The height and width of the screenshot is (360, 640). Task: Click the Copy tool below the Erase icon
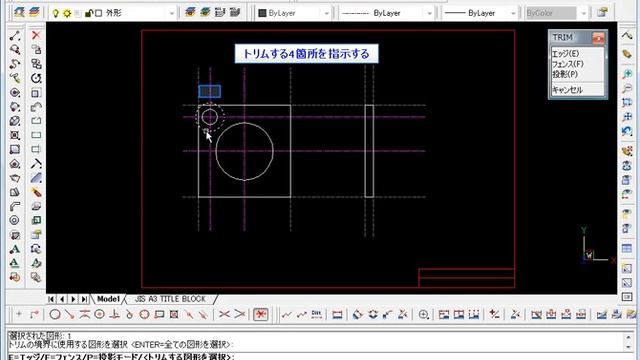click(36, 50)
